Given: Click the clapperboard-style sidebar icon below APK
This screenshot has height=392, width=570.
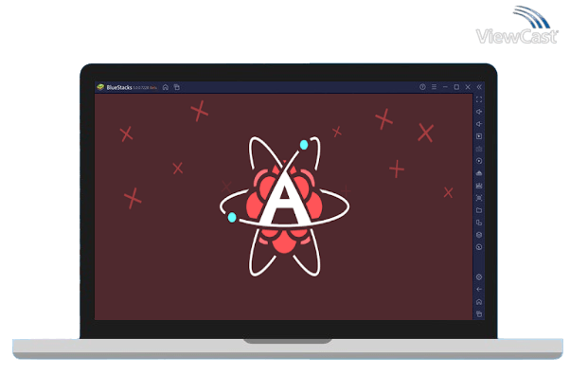Looking at the screenshot, I should pyautogui.click(x=479, y=186).
